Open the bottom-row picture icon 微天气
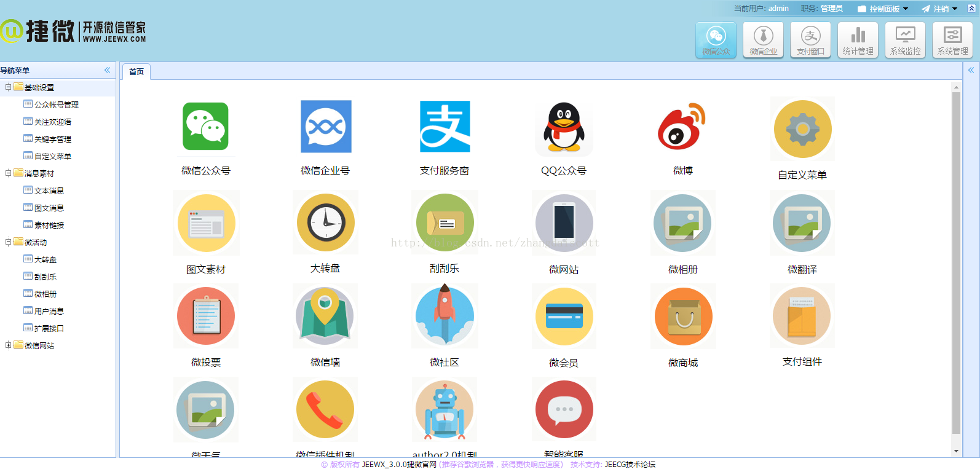This screenshot has height=472, width=980. 206,409
